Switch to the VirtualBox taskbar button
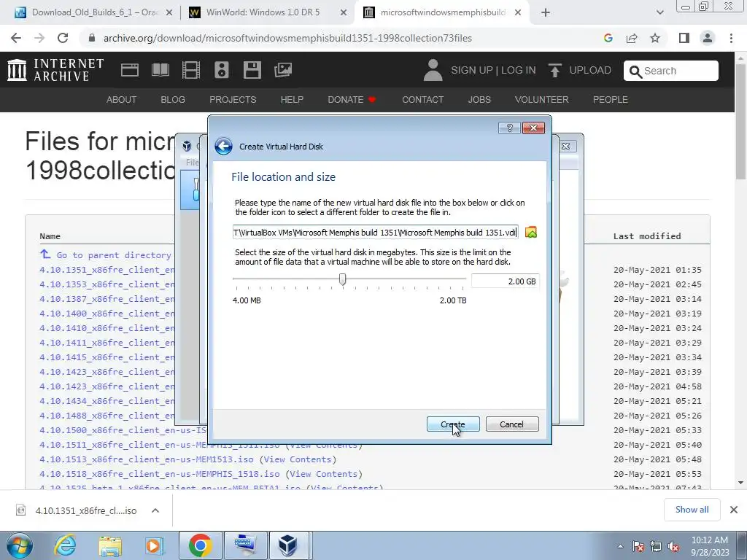This screenshot has height=560, width=747. pos(288,545)
